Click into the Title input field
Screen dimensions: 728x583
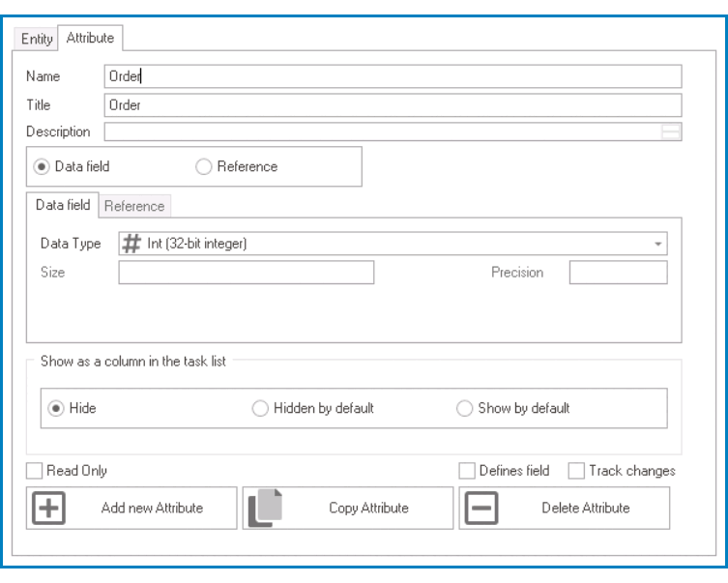point(393,105)
